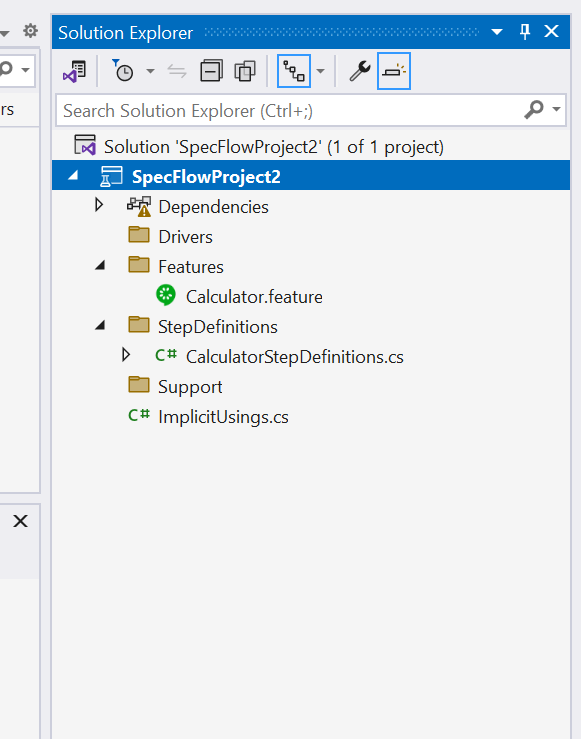The image size is (581, 739).
Task: Collapse the Features folder
Action: [x=100, y=265]
